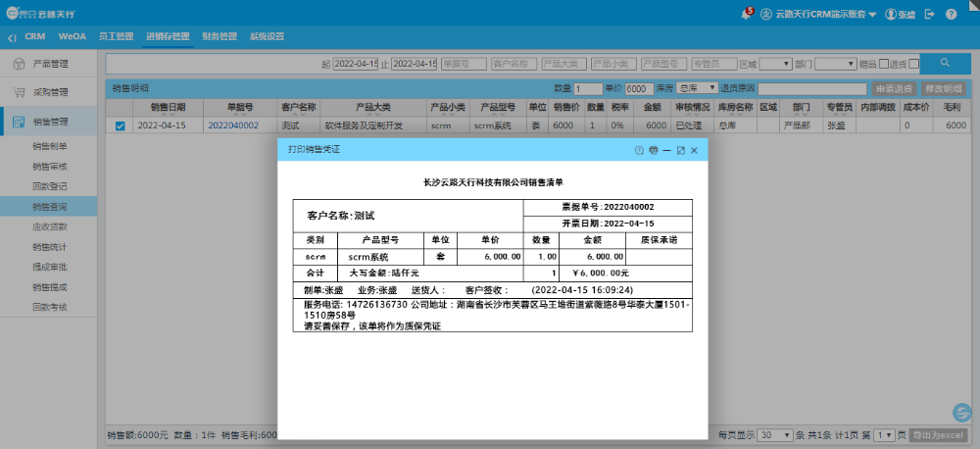This screenshot has width=980, height=449.
Task: Click the 产品管理 box icon in sidebar
Action: pos(19,64)
